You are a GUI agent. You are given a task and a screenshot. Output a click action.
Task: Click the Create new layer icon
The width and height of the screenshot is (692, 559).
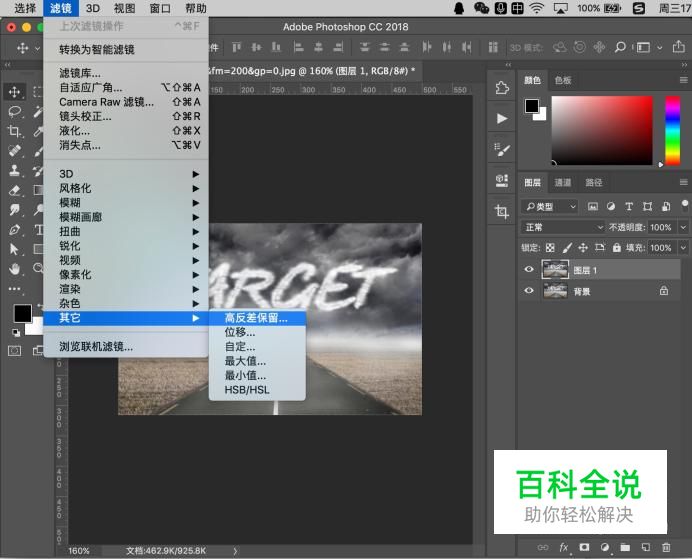tap(646, 548)
